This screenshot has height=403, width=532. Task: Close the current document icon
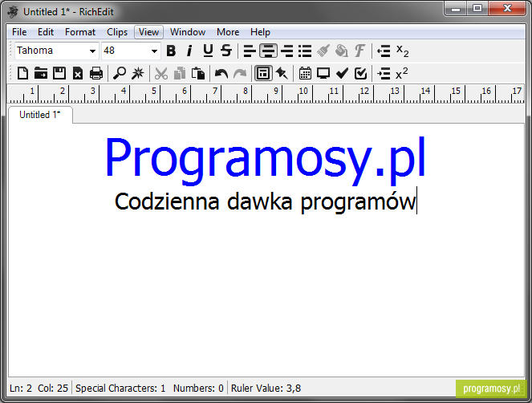78,73
